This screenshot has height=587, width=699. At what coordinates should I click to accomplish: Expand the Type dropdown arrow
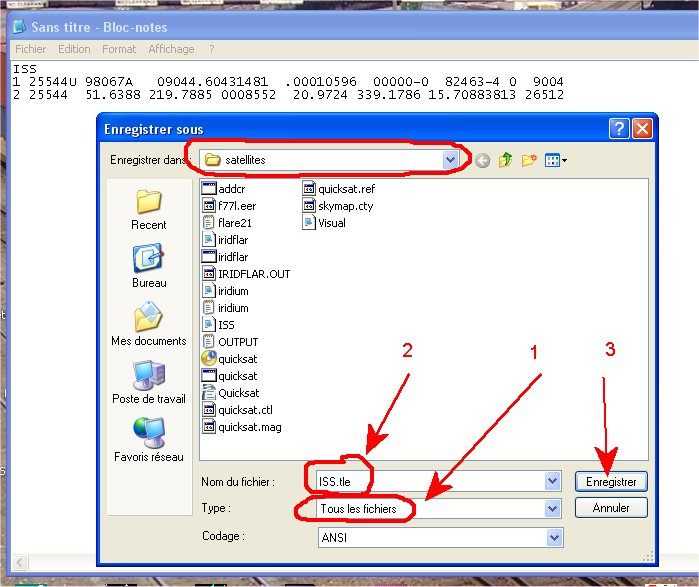[x=552, y=509]
